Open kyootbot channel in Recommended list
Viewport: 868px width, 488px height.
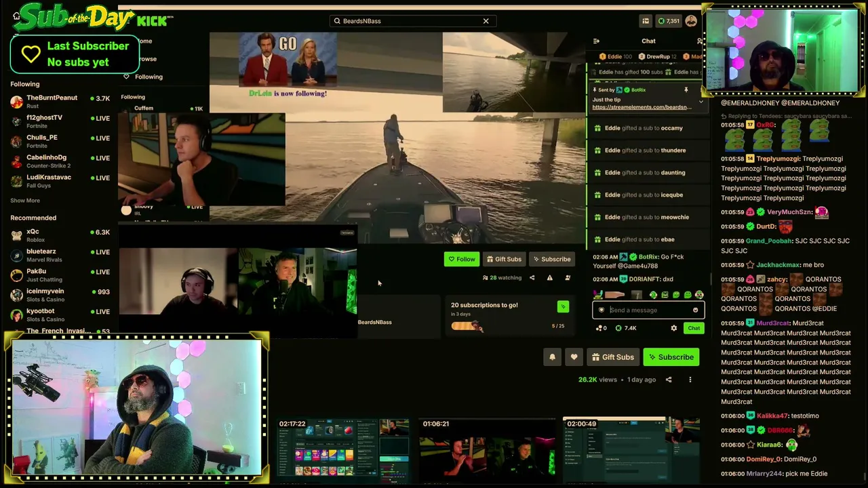pyautogui.click(x=60, y=314)
